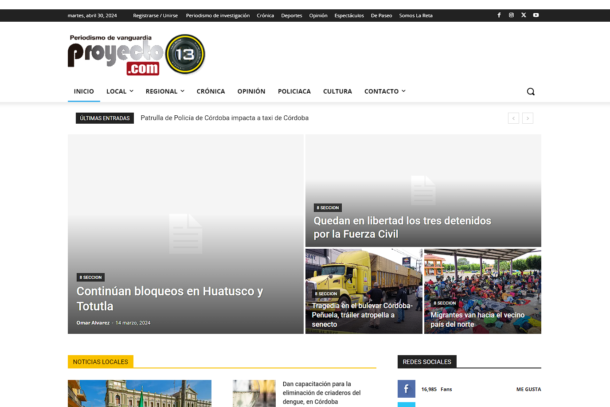
Task: Click the 16,985 Fans count
Action: 436,389
